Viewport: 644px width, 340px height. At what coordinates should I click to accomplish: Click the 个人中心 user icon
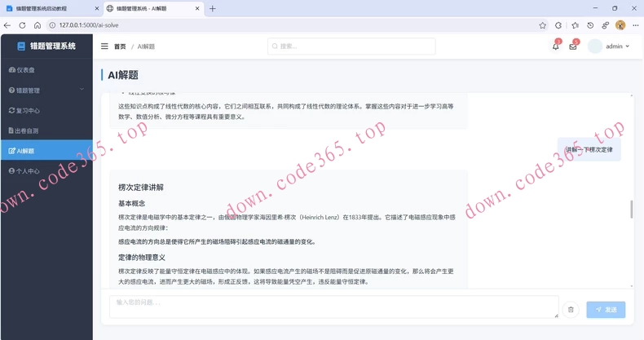(11, 171)
